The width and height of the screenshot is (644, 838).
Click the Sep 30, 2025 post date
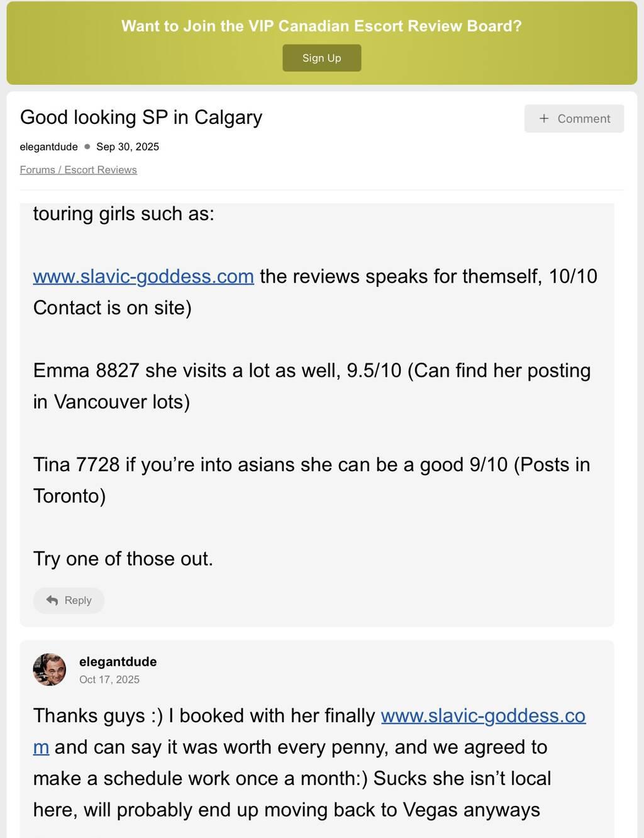128,147
